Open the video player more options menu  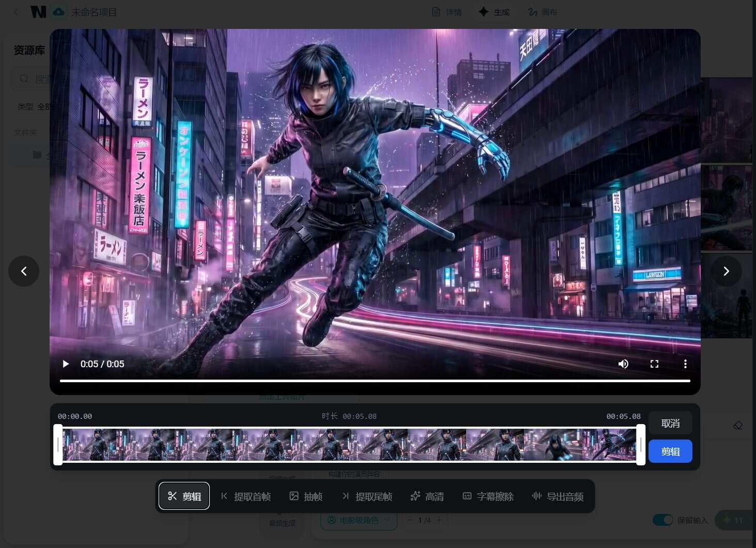point(685,364)
